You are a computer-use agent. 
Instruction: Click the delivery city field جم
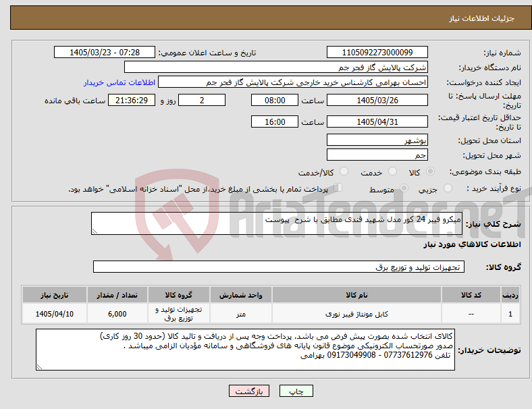[x=377, y=155]
